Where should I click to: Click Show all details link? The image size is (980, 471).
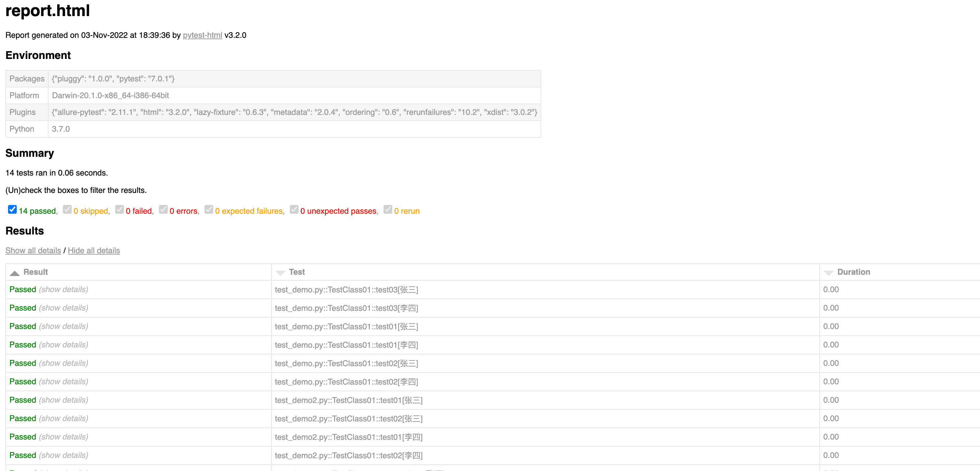(x=33, y=250)
